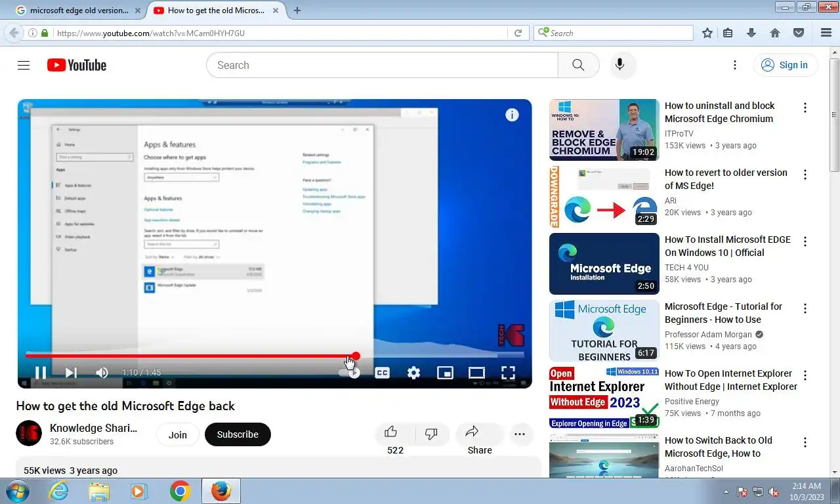
Task: Open options for 'How To Install Microsoft EDGE' video
Action: (805, 241)
